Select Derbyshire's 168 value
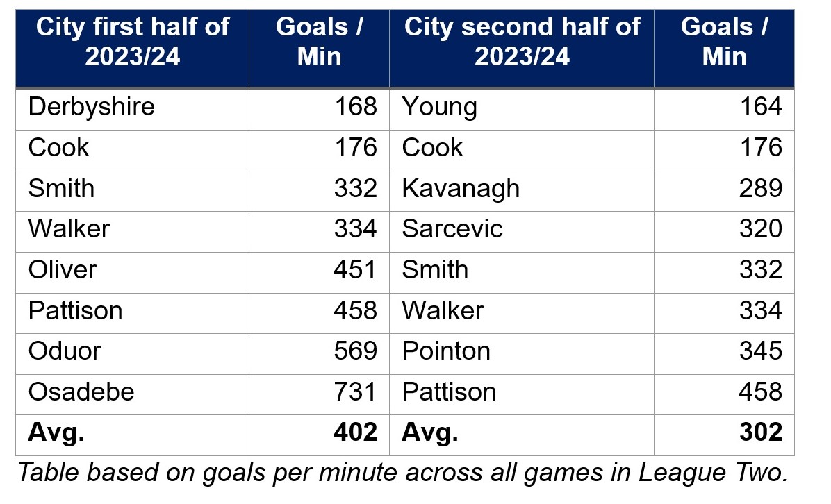This screenshot has height=504, width=831. click(x=355, y=107)
